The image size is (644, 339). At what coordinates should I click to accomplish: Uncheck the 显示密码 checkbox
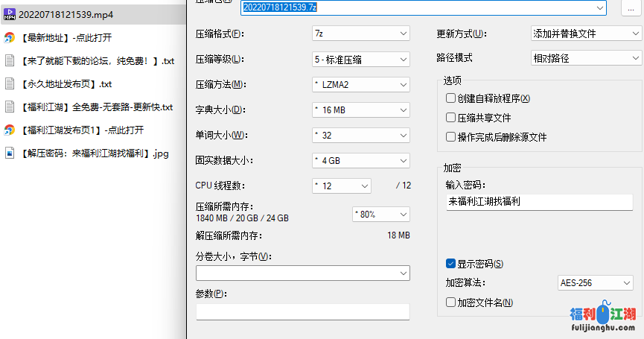point(450,264)
